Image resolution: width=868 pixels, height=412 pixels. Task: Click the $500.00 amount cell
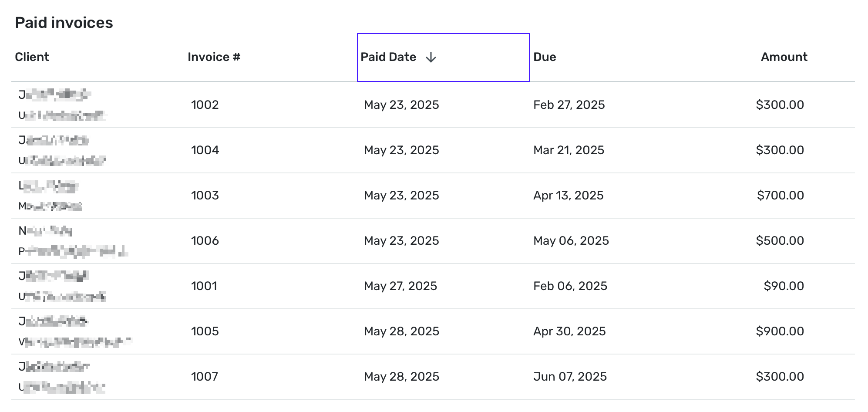click(780, 241)
